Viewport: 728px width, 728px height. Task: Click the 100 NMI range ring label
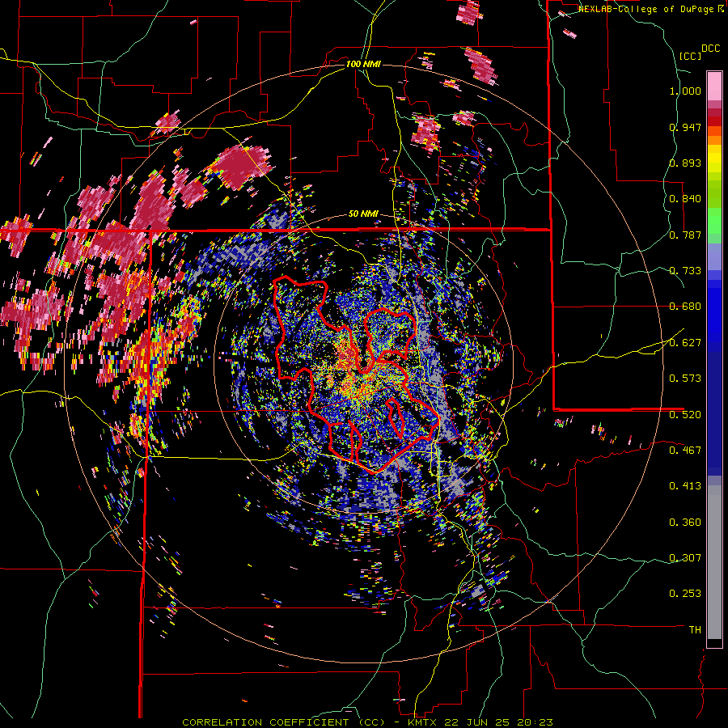pos(363,64)
